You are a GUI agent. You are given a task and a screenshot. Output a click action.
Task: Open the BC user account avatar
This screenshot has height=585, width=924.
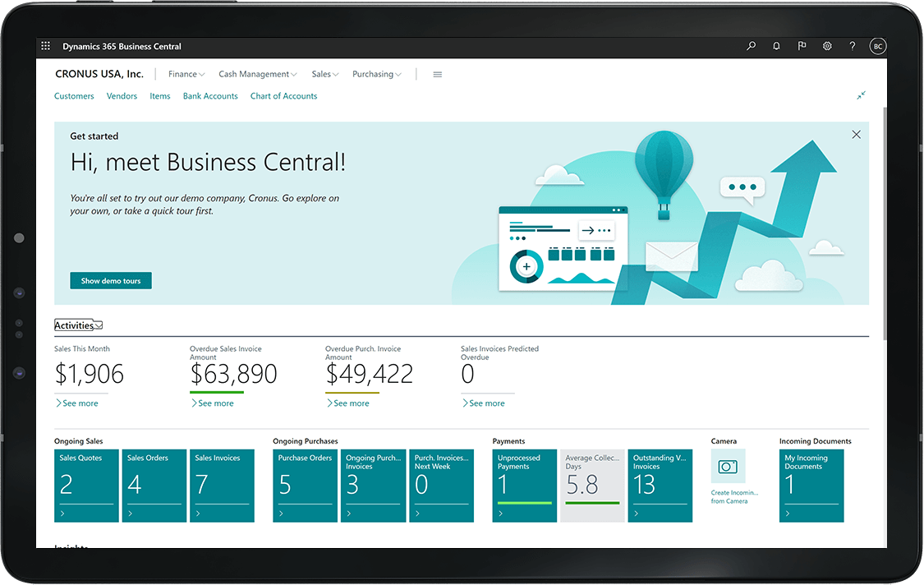pos(877,47)
